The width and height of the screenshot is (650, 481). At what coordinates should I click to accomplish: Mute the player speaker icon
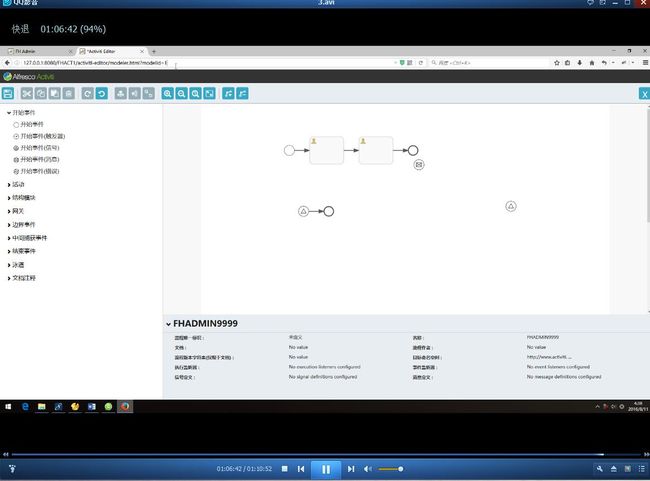[367, 469]
